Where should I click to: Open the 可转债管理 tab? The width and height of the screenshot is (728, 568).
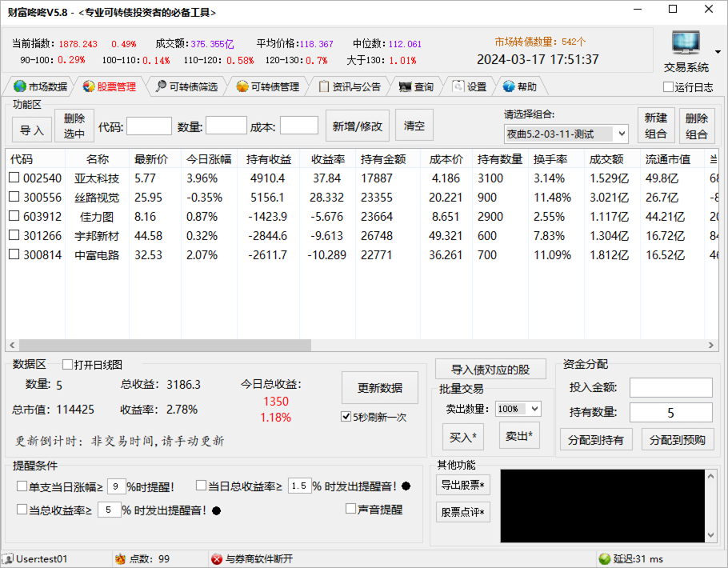point(268,86)
